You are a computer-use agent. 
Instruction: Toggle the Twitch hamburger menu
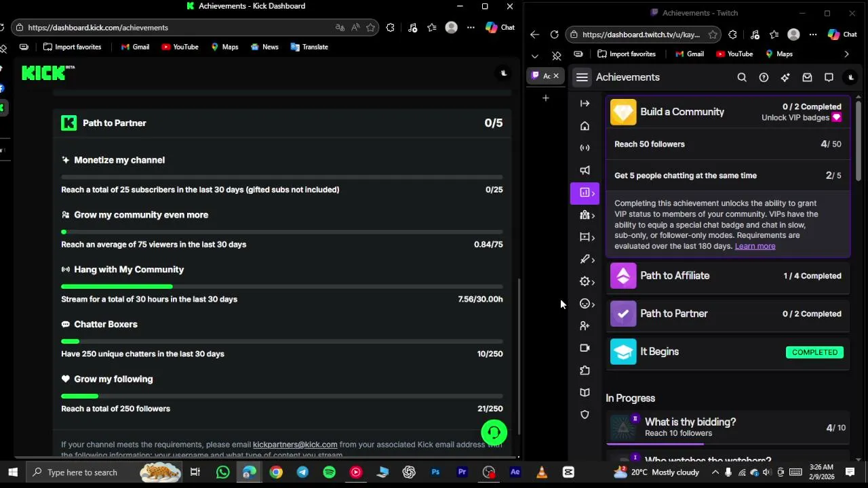[x=582, y=77]
